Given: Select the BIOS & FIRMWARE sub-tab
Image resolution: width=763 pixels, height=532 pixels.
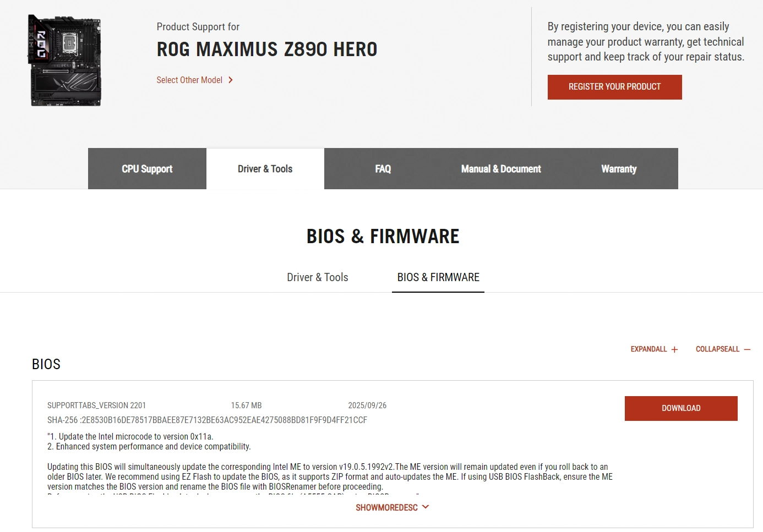Looking at the screenshot, I should 438,277.
